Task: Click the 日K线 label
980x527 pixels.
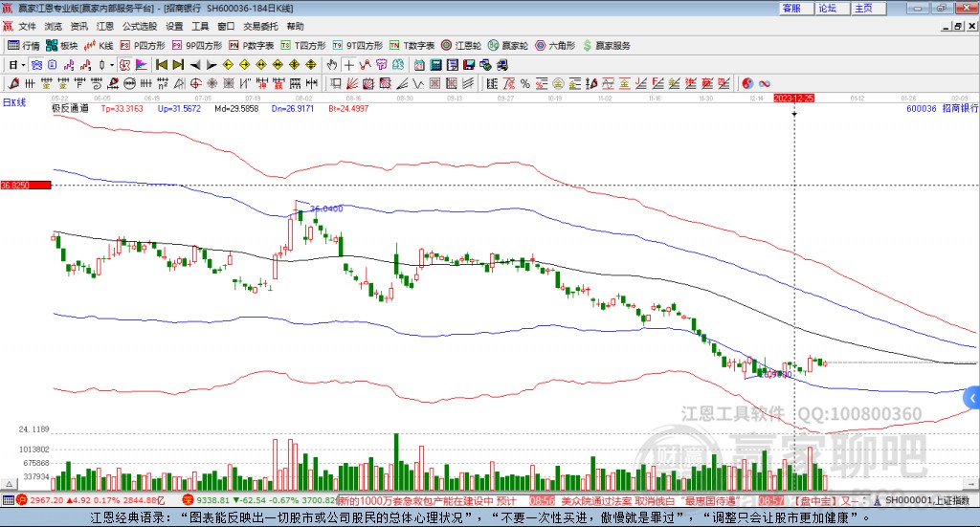Action: click(x=14, y=102)
